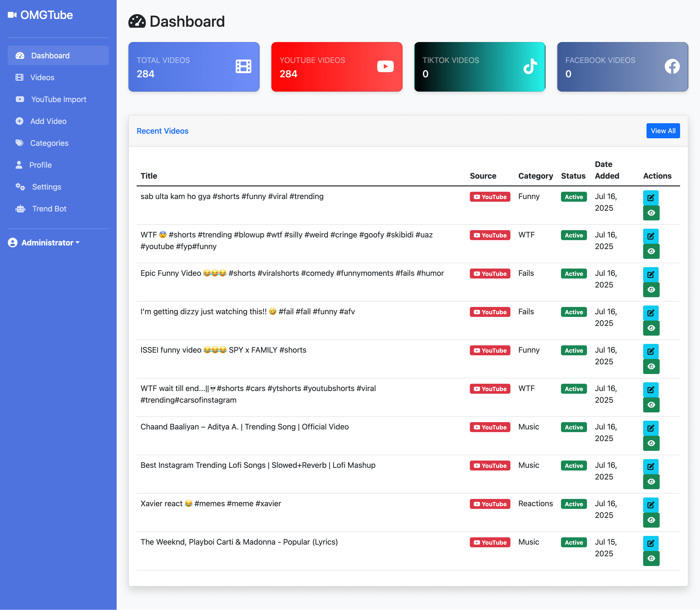Open the Dashboard sidebar item

click(x=58, y=55)
